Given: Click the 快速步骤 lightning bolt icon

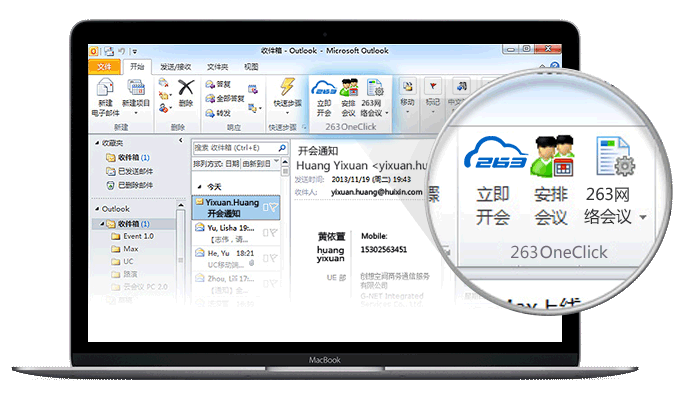Looking at the screenshot, I should pos(287,88).
